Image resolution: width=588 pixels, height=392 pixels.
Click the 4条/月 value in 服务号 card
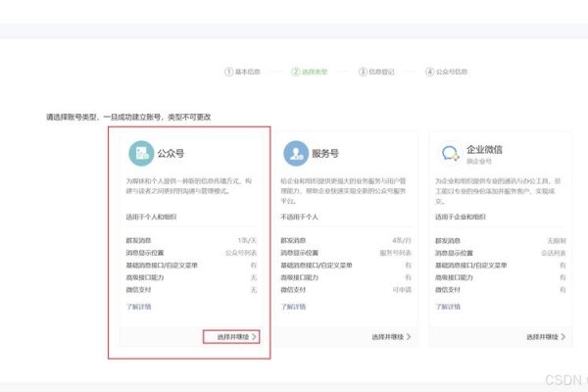402,240
